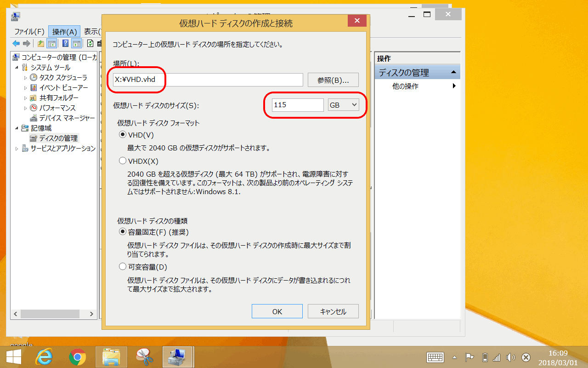Choose the dynamically expanding 可変容量(D) option
Image resolution: width=588 pixels, height=368 pixels.
pos(123,267)
